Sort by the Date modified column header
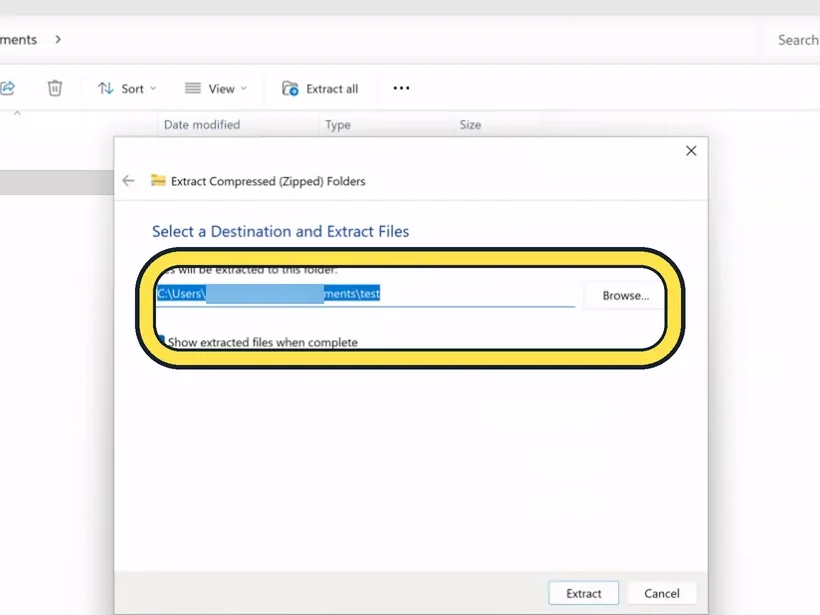Image resolution: width=820 pixels, height=615 pixels. [x=202, y=125]
